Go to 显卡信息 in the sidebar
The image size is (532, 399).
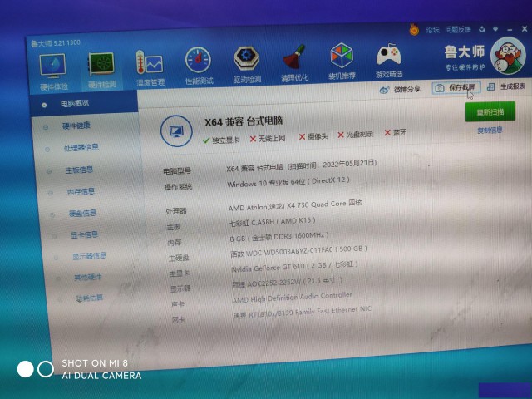tap(83, 234)
